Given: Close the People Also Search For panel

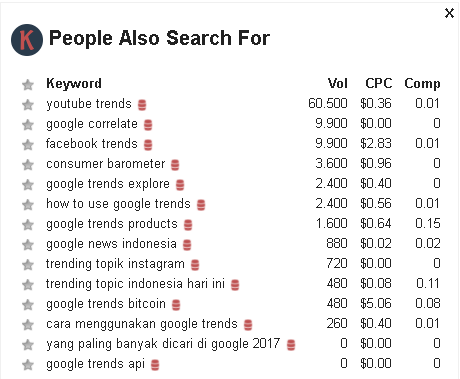Looking at the screenshot, I should (x=449, y=13).
